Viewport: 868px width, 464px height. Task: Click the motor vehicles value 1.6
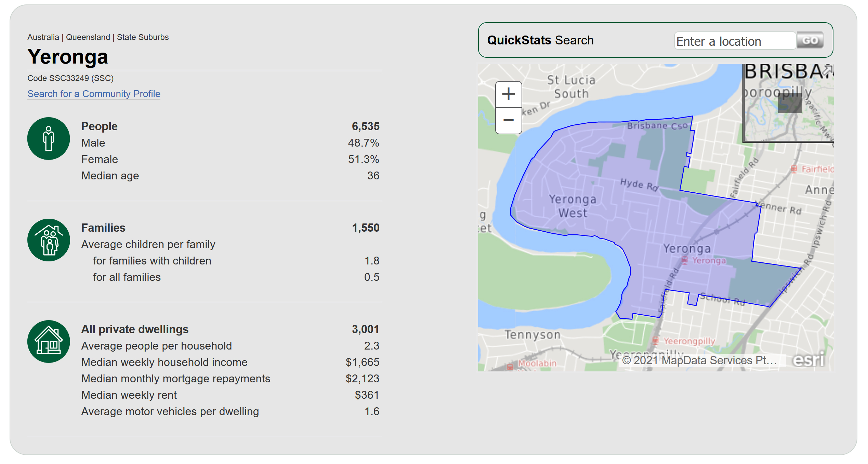[372, 411]
